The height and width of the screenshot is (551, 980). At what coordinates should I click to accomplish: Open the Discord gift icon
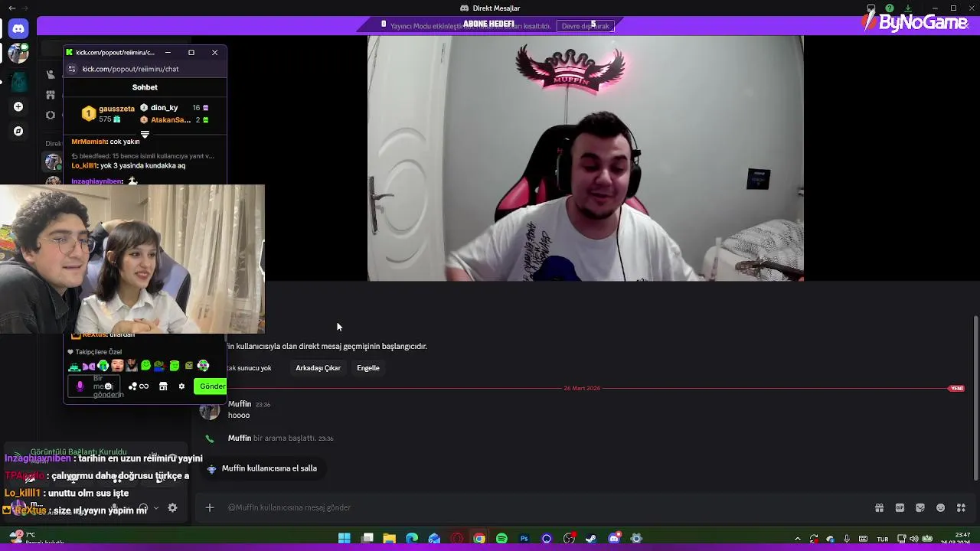click(879, 507)
